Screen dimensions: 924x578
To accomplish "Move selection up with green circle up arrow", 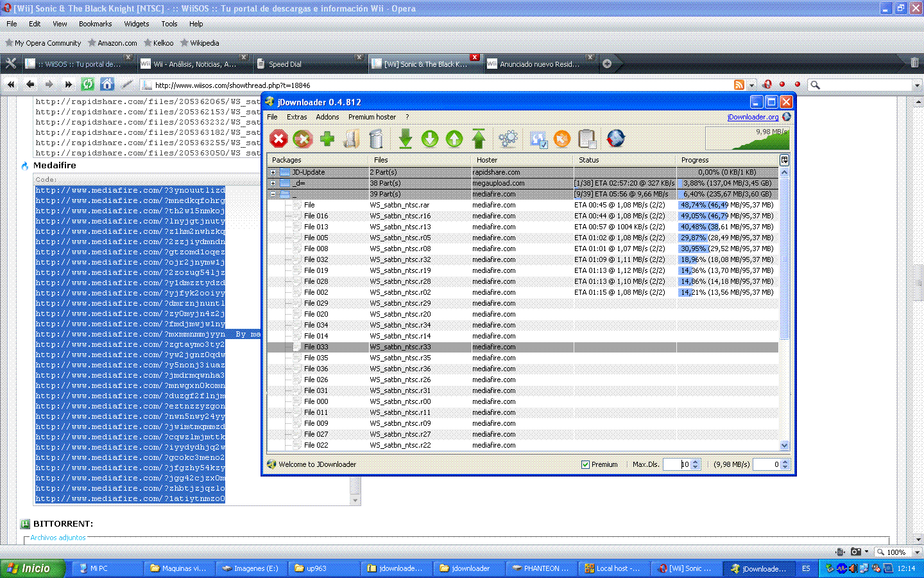I will coord(454,139).
